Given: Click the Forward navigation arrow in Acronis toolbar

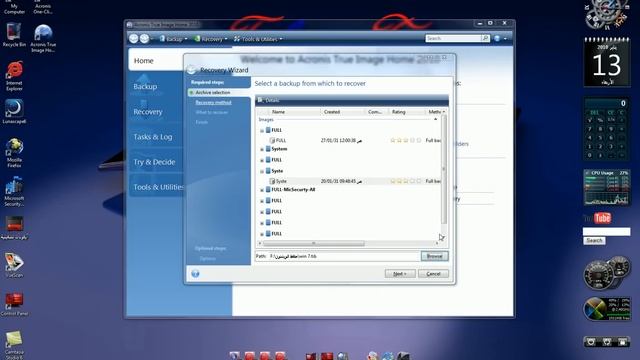Looking at the screenshot, I should [x=144, y=38].
